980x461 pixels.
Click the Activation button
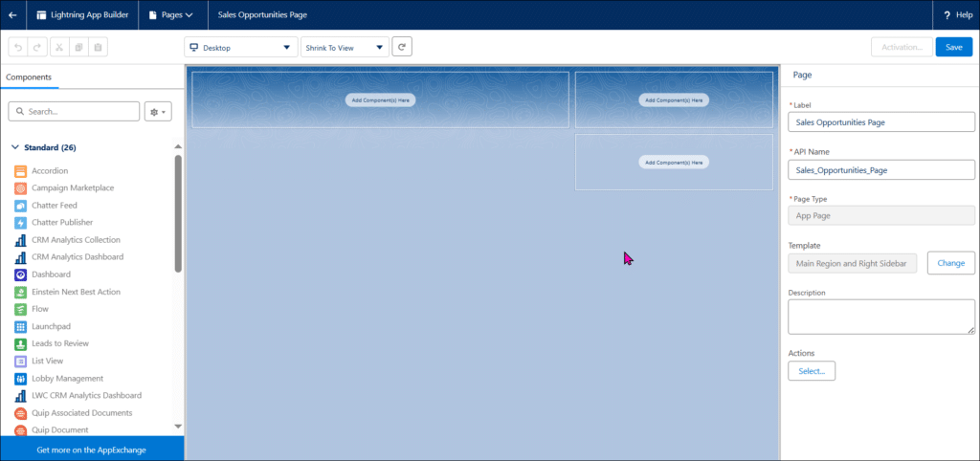coord(902,47)
